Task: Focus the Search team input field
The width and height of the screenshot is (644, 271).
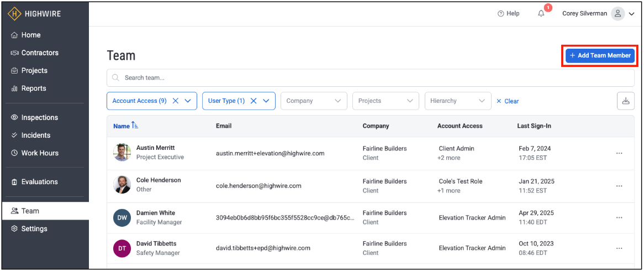Action: (x=371, y=78)
